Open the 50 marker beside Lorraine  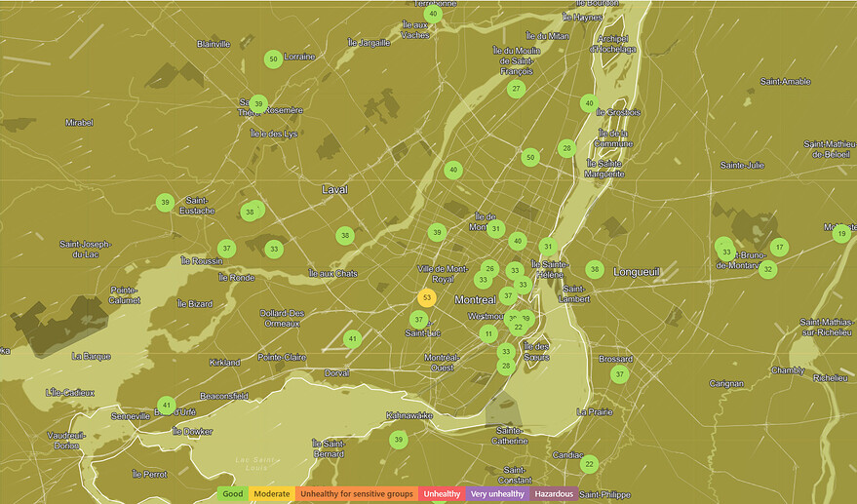click(x=274, y=59)
